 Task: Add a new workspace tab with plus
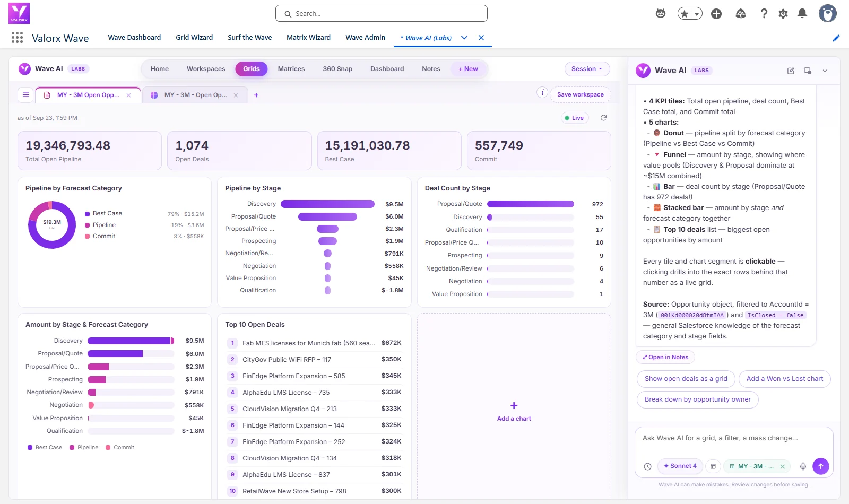coord(256,95)
